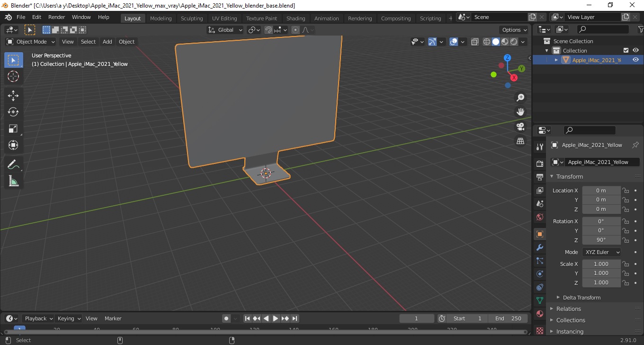Select the Annotate tool

[x=13, y=165]
